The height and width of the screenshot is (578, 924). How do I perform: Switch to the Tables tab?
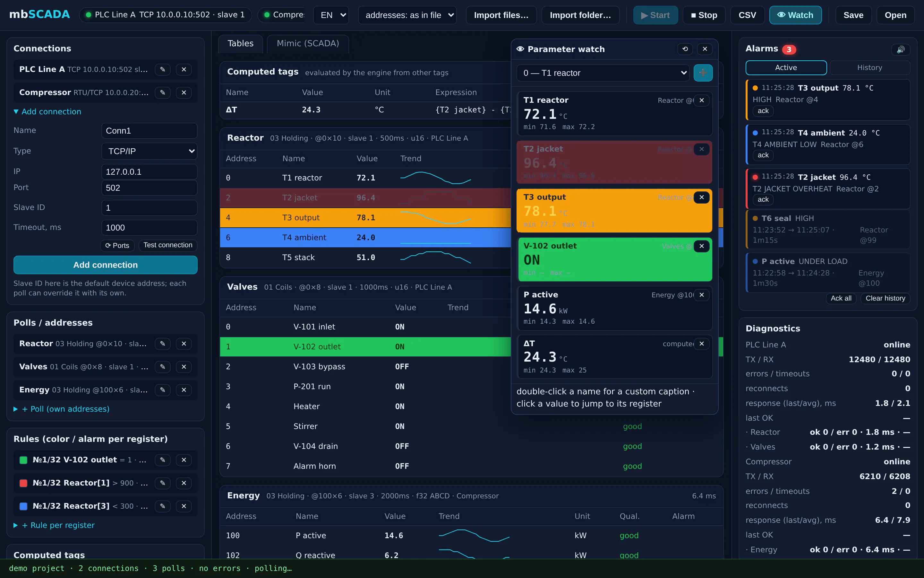pos(241,44)
